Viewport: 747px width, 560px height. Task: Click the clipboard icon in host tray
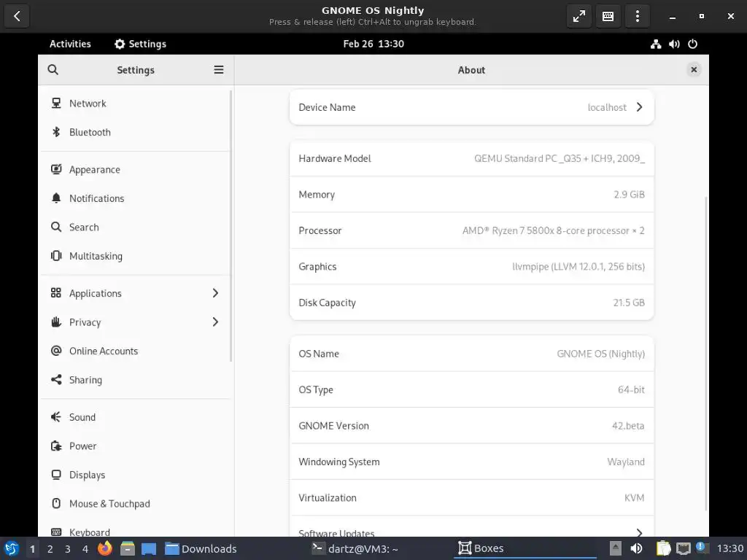click(x=663, y=548)
